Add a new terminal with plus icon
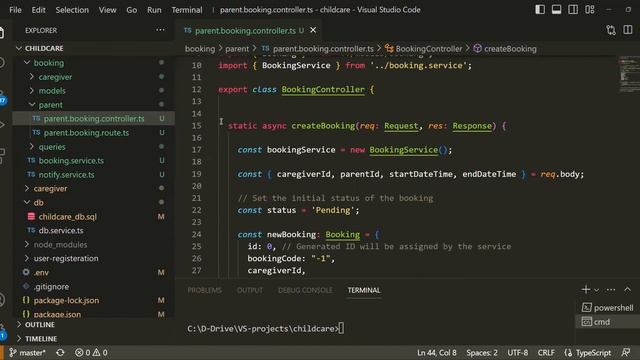The width and height of the screenshot is (640, 360). pyautogui.click(x=586, y=289)
